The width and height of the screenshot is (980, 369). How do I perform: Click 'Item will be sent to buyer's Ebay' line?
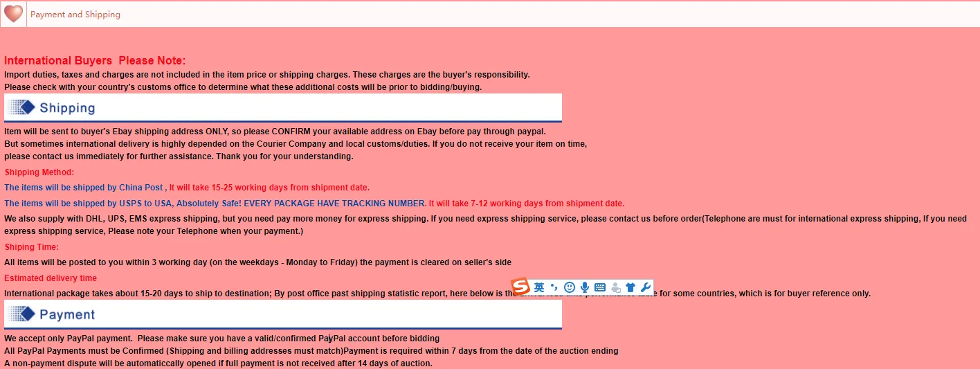(x=275, y=132)
